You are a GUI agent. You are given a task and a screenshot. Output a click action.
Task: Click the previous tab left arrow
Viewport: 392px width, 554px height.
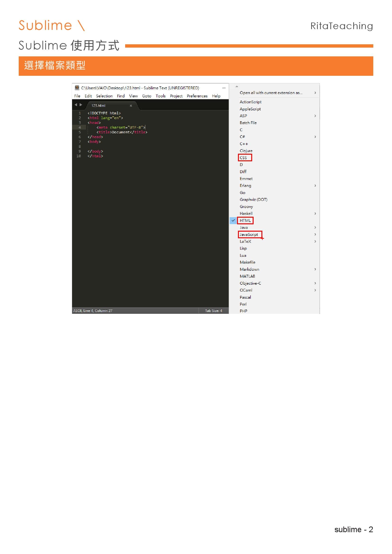76,105
